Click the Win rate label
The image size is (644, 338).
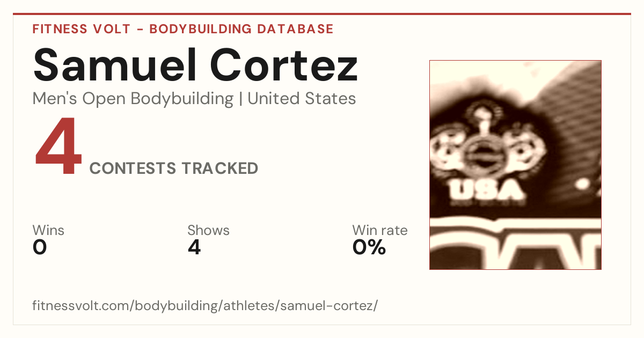tap(380, 230)
